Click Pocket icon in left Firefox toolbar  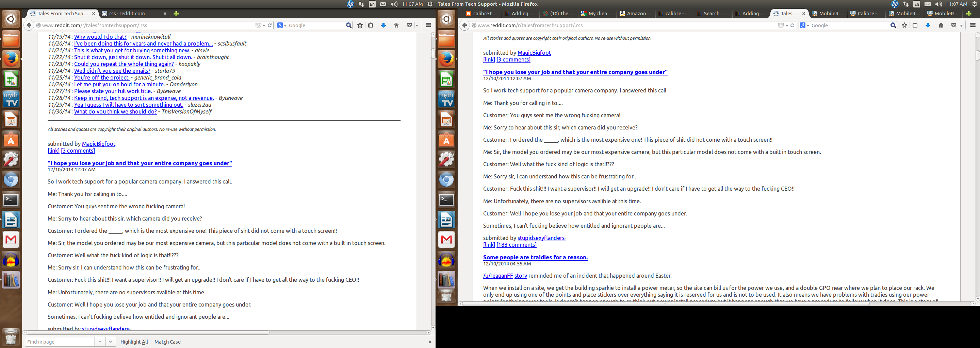(x=409, y=25)
